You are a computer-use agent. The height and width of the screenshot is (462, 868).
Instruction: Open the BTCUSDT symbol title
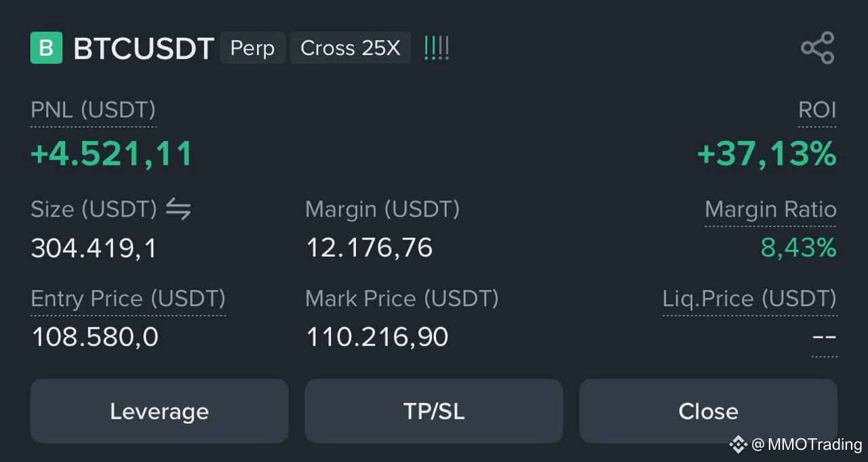tap(144, 49)
